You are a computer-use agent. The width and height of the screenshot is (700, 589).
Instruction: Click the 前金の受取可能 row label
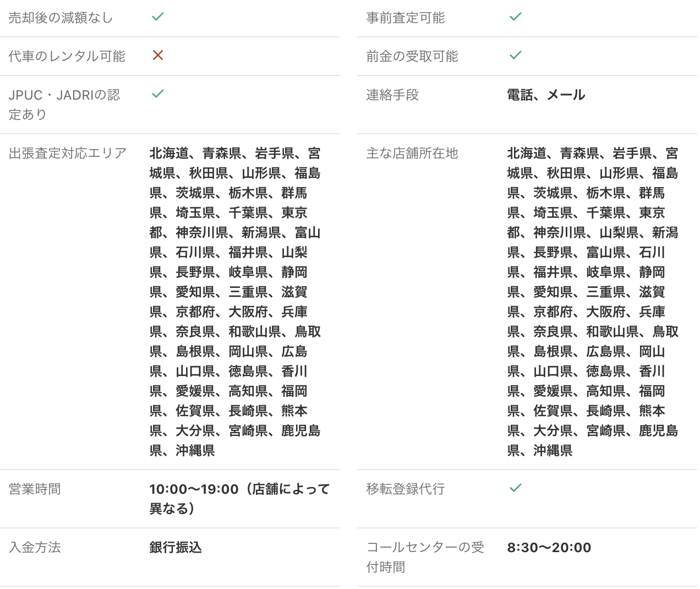(x=412, y=57)
